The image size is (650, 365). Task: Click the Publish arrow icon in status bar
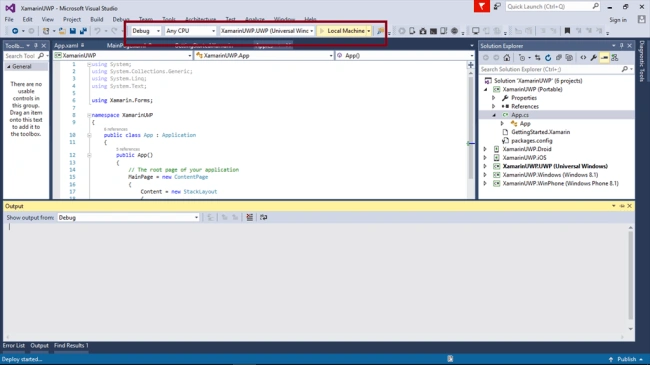point(611,359)
